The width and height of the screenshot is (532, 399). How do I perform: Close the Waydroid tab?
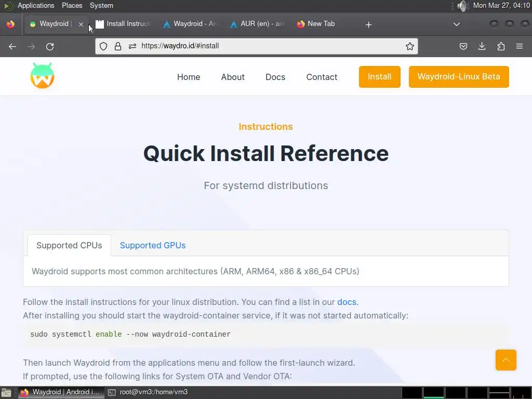81,24
